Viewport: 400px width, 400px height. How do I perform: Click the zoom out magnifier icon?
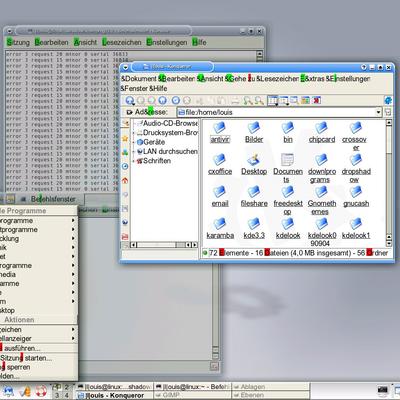tap(259, 100)
